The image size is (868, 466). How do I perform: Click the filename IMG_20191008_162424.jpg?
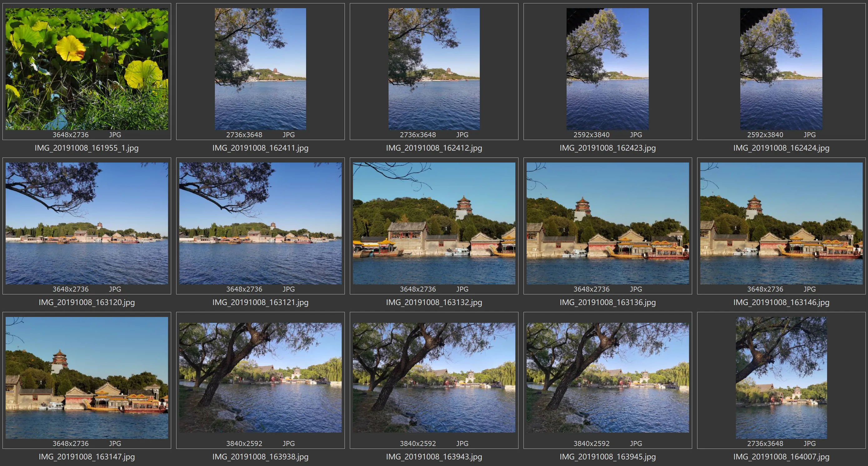(x=781, y=148)
